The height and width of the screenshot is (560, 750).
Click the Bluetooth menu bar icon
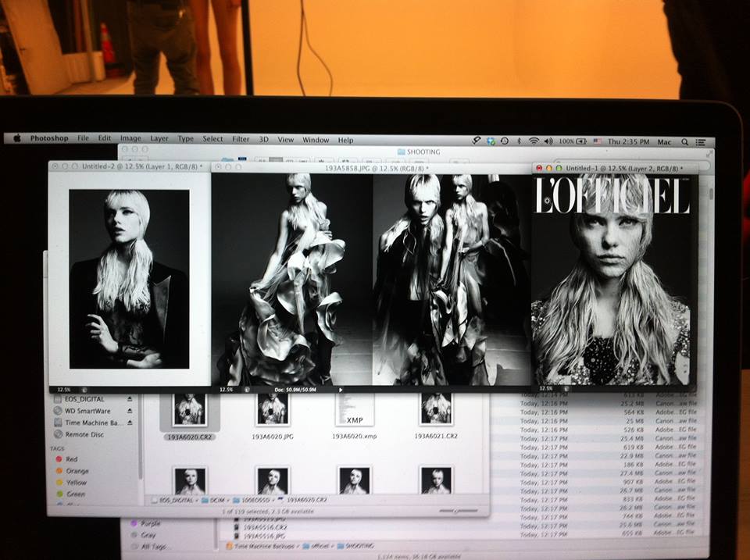pyautogui.click(x=520, y=141)
